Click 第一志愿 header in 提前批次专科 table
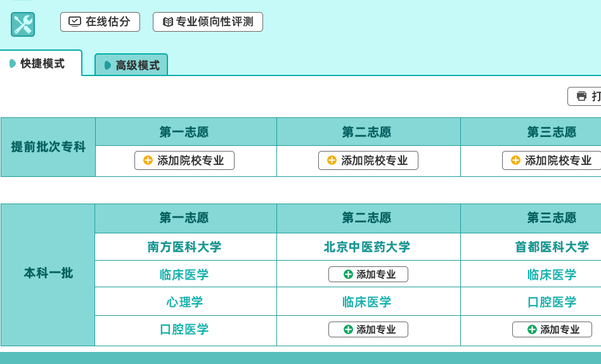Screen dimensions: 601x364 [x=184, y=132]
